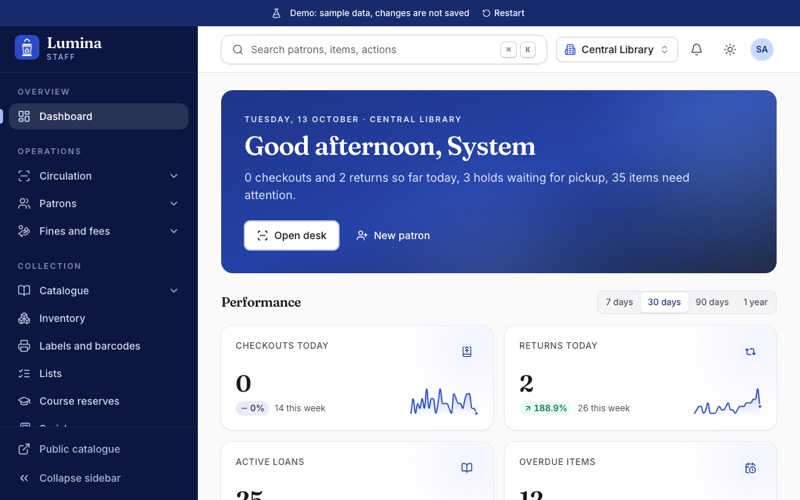The height and width of the screenshot is (500, 800).
Task: Open Labels and barcodes page
Action: 98,346
